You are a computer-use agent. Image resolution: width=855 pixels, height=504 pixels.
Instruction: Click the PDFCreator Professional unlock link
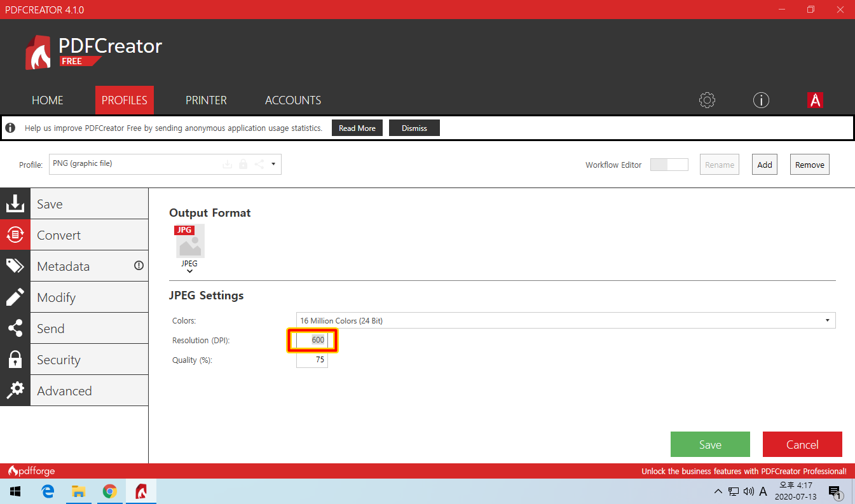click(x=744, y=471)
